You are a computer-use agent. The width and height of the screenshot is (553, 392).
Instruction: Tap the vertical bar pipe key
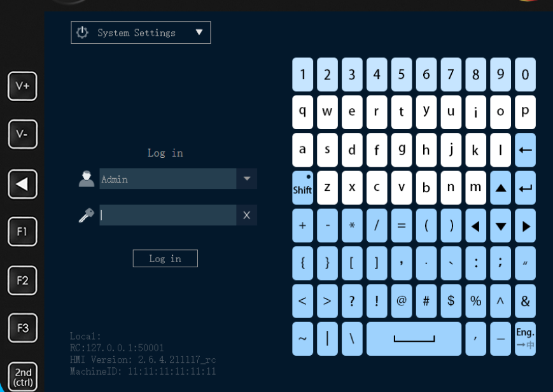[327, 339]
